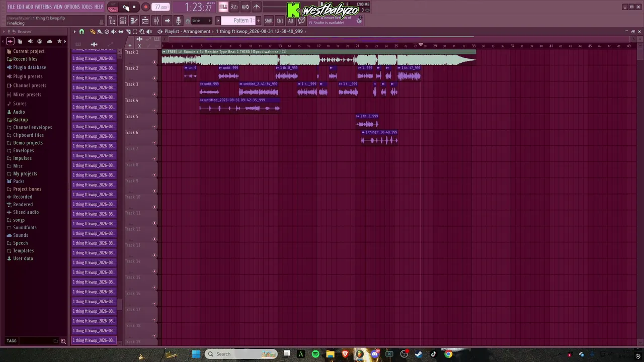Select the Slip tool (double arrow icon)

point(121,32)
